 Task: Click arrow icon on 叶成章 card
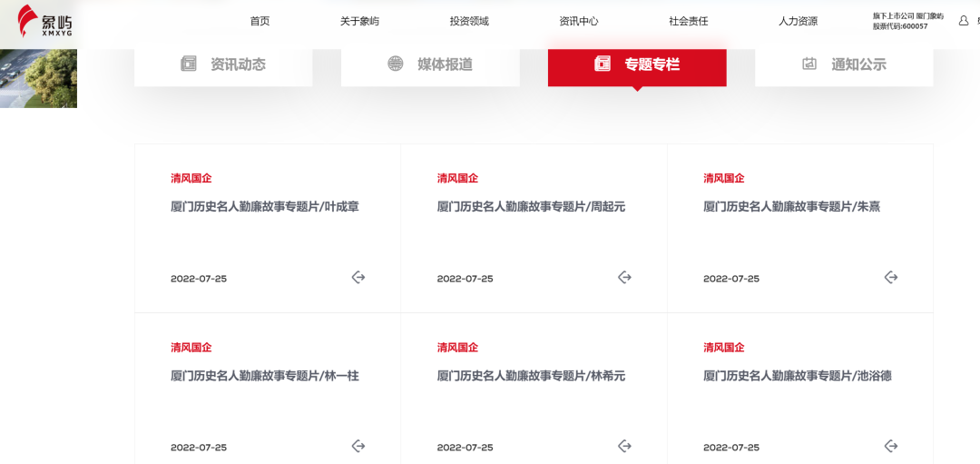click(358, 277)
